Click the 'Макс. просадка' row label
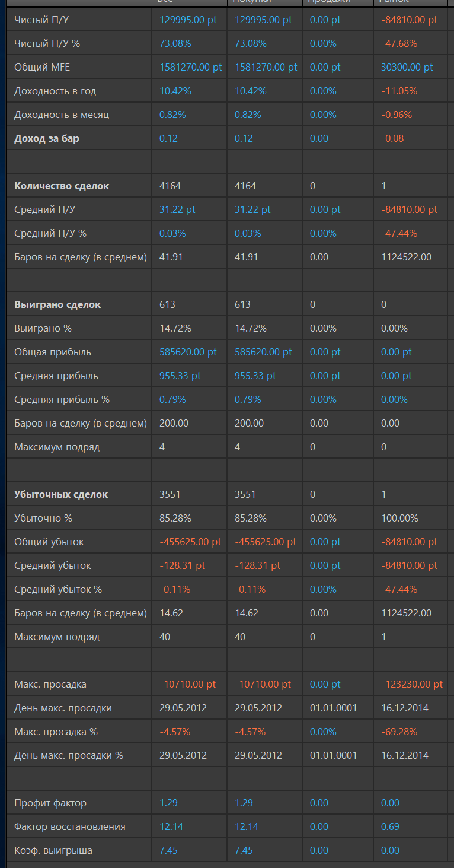 (x=50, y=684)
